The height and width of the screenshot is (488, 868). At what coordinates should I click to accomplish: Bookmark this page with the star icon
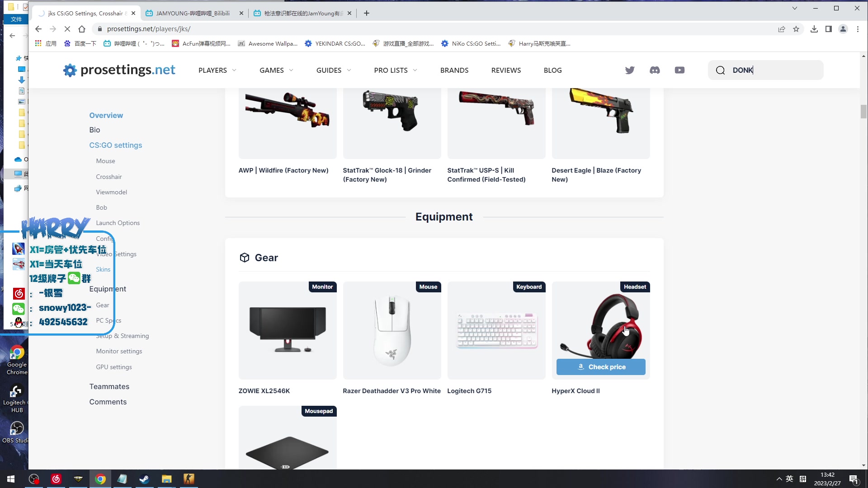(x=796, y=29)
